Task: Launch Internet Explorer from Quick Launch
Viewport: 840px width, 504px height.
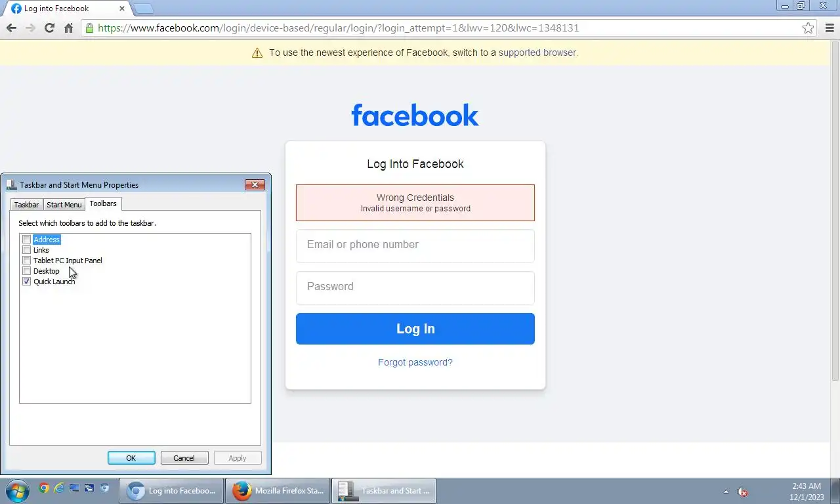Action: tap(59, 488)
